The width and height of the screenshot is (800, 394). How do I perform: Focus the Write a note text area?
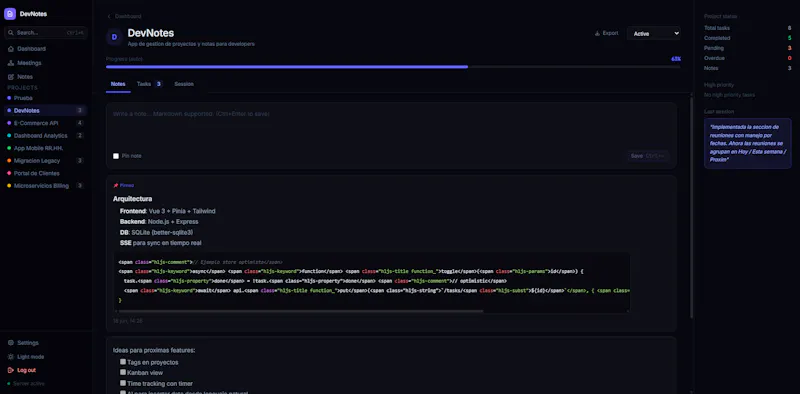(x=391, y=128)
